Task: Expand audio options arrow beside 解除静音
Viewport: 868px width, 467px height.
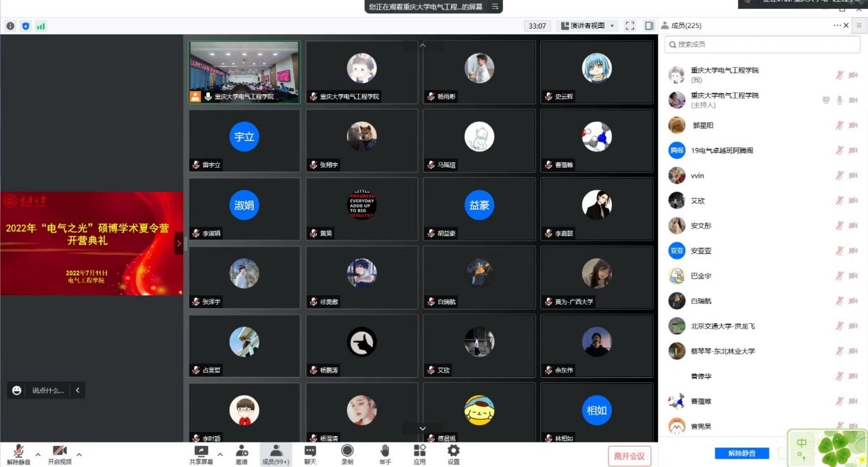Action: (38, 454)
